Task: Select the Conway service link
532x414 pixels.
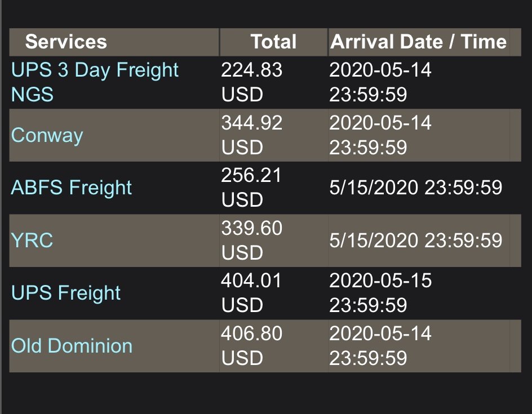Action: click(x=47, y=135)
